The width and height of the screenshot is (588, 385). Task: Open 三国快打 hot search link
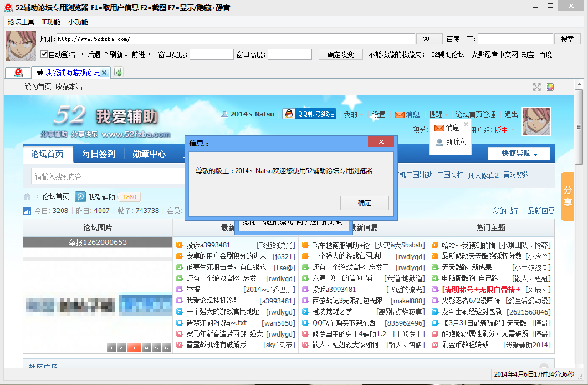click(450, 175)
